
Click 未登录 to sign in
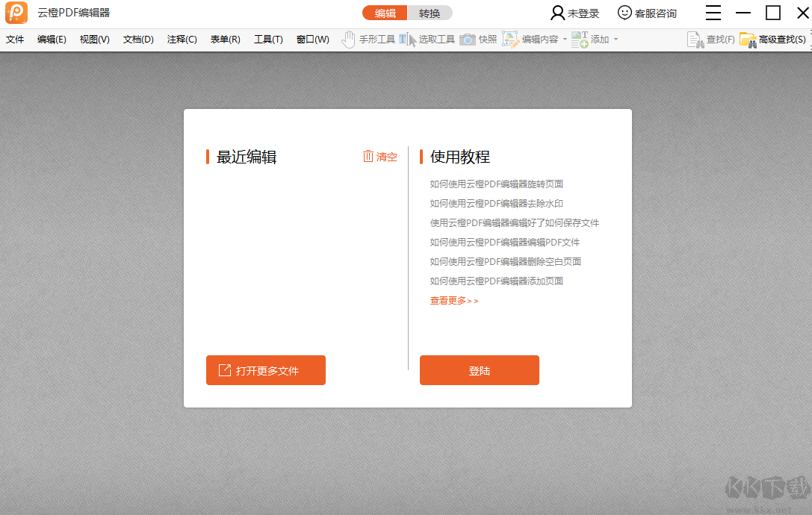576,13
